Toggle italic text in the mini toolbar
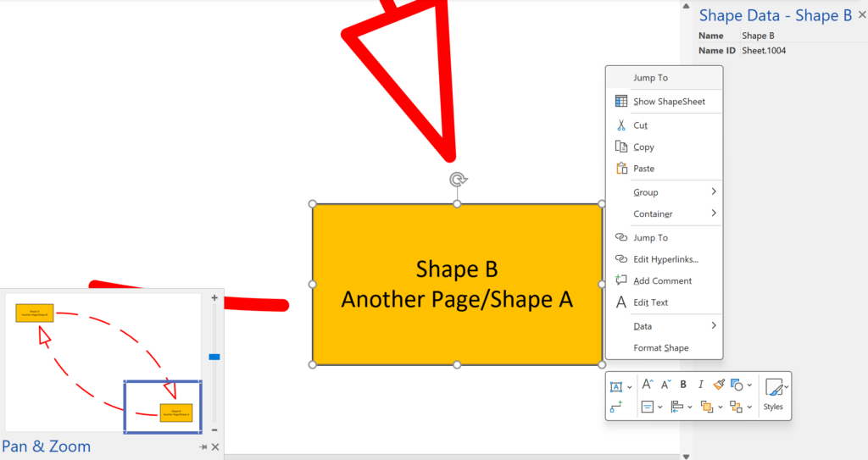Screen dimensions: 868x460 point(701,385)
